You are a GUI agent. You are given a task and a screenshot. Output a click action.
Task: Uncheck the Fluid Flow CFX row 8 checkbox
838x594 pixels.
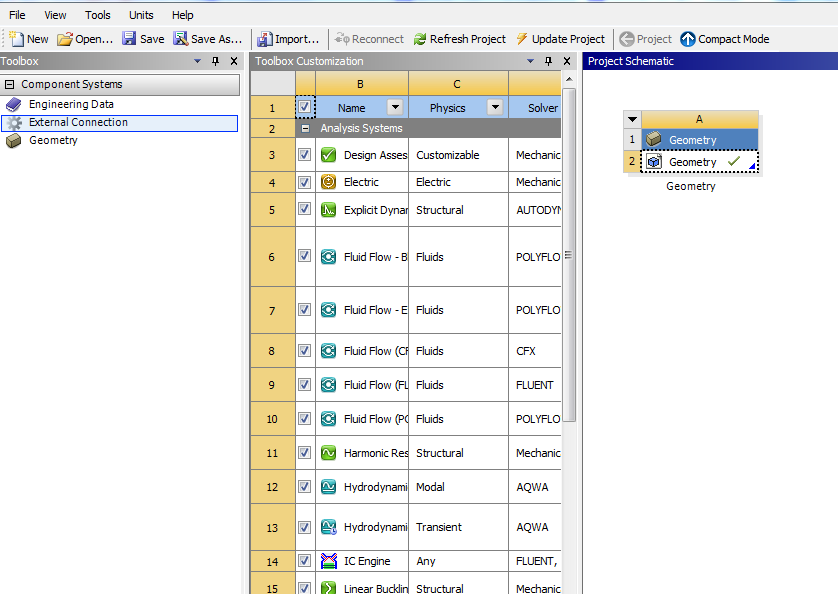click(305, 351)
